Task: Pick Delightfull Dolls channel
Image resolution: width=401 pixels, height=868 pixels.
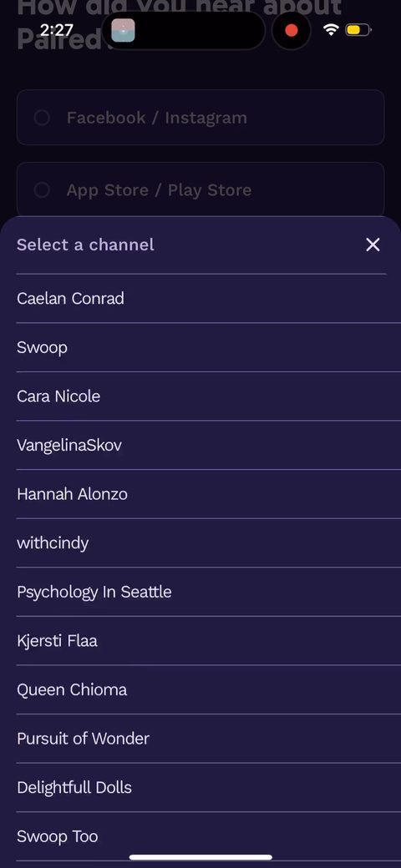Action: [x=201, y=787]
